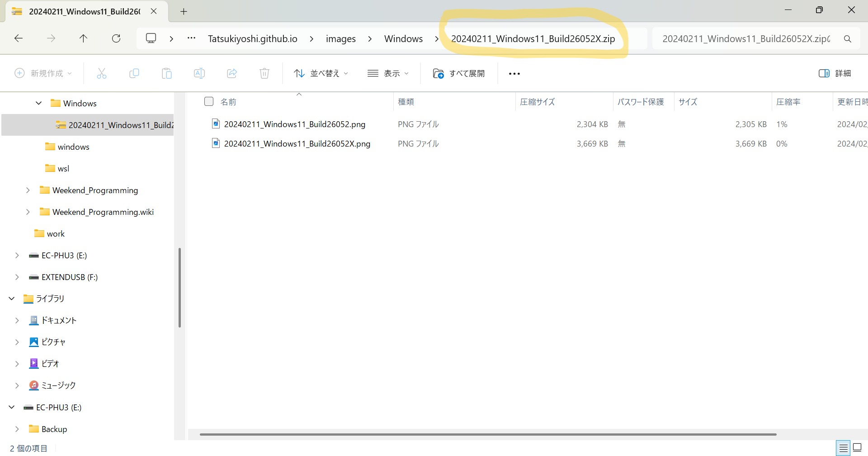Sort by パスワード保護 column header
The width and height of the screenshot is (868, 456).
641,102
